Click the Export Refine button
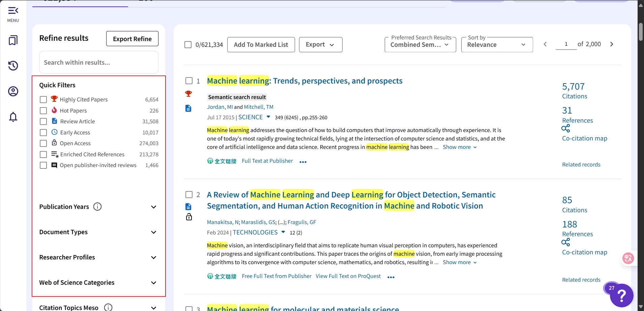 132,38
